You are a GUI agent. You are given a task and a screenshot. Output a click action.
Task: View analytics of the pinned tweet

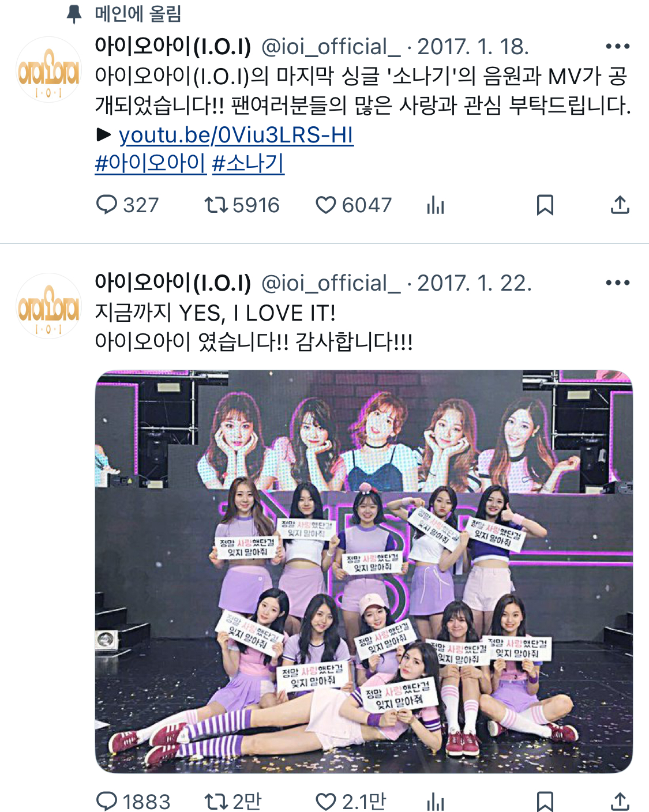[436, 205]
